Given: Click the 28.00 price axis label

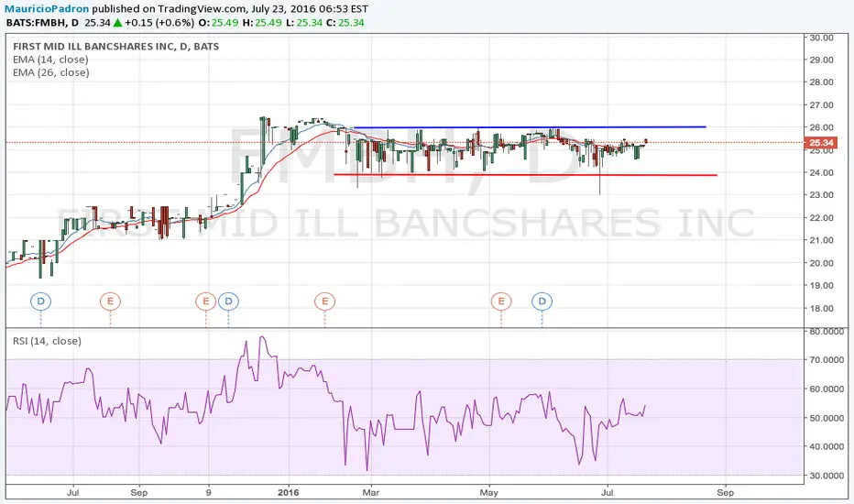Looking at the screenshot, I should tap(821, 82).
